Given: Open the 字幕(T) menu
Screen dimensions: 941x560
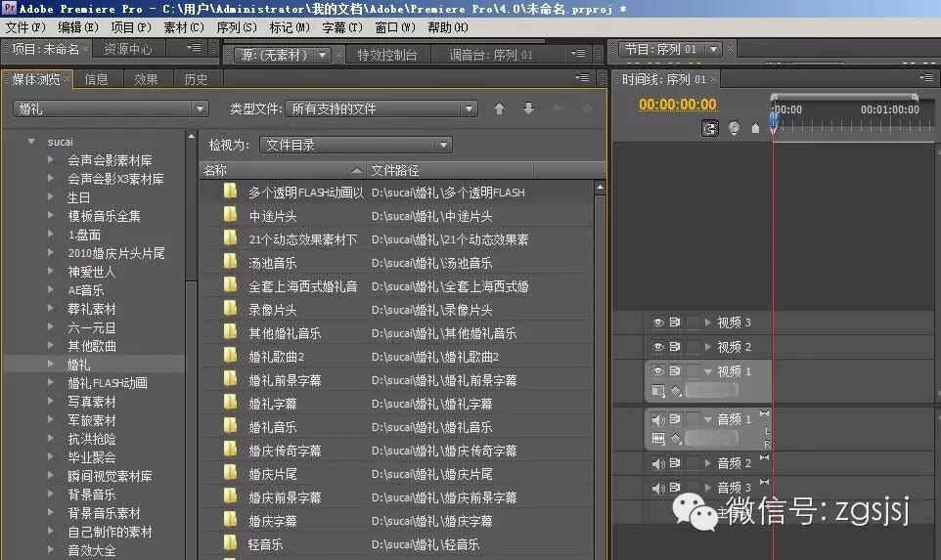Looking at the screenshot, I should tap(342, 27).
